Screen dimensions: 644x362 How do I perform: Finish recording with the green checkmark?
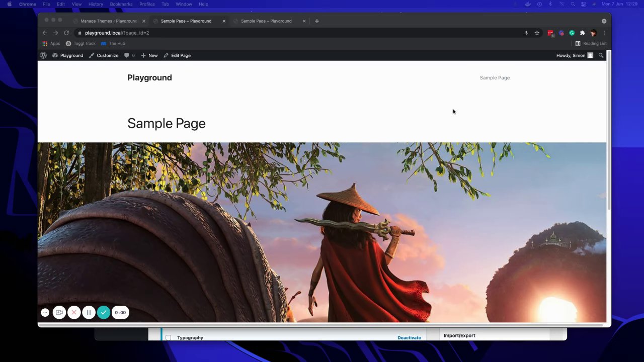click(x=103, y=312)
